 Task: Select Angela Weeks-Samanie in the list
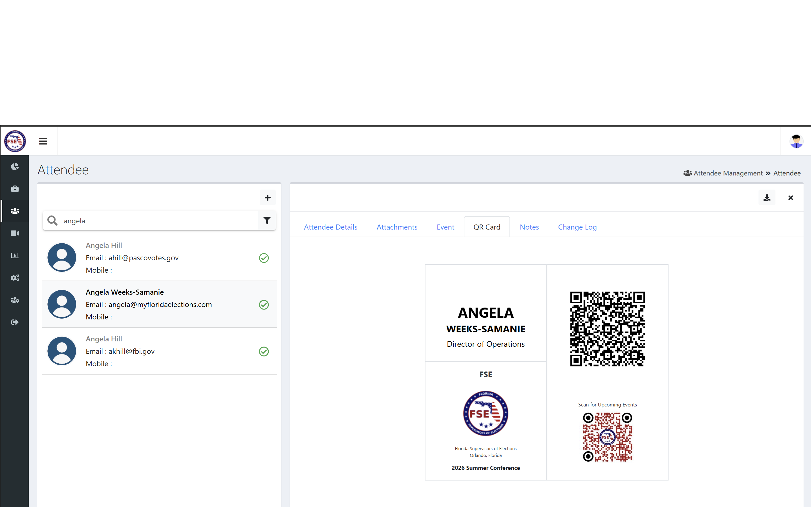159,304
